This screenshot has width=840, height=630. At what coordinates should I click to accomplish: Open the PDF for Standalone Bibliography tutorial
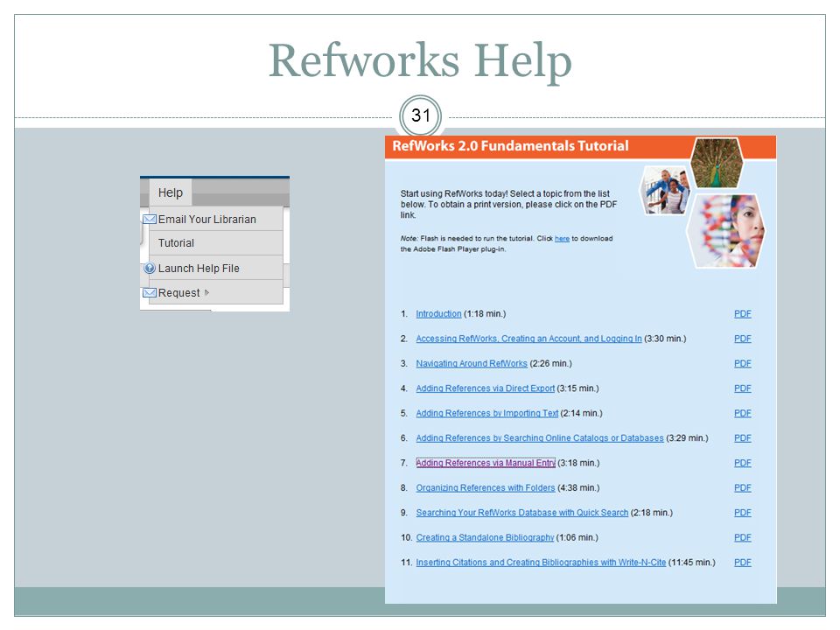coord(743,537)
